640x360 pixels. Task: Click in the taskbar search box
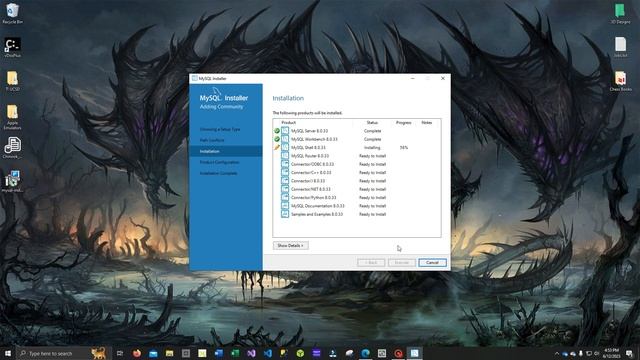click(x=62, y=353)
